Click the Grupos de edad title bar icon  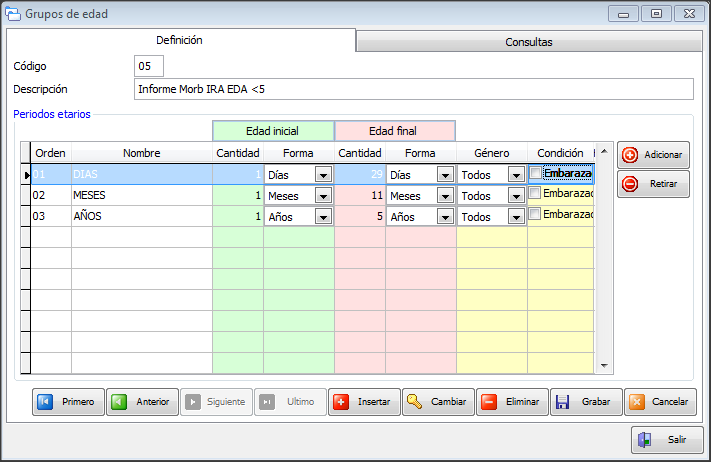click(x=13, y=14)
